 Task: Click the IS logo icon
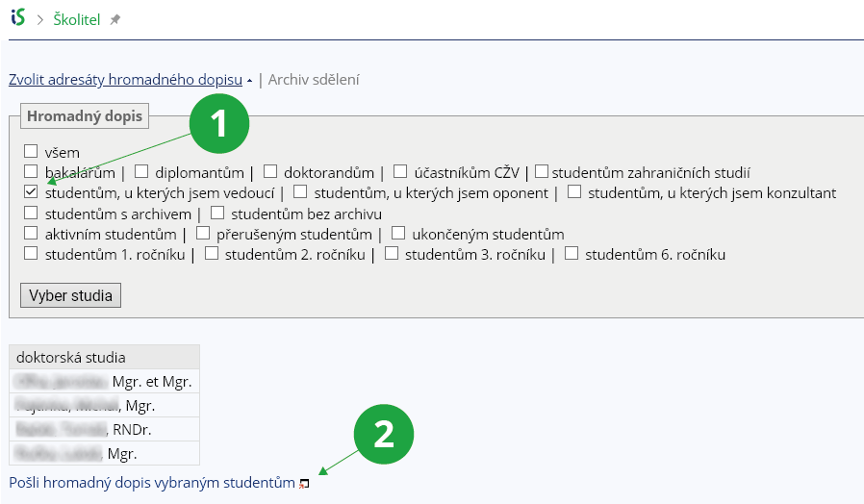[x=17, y=18]
